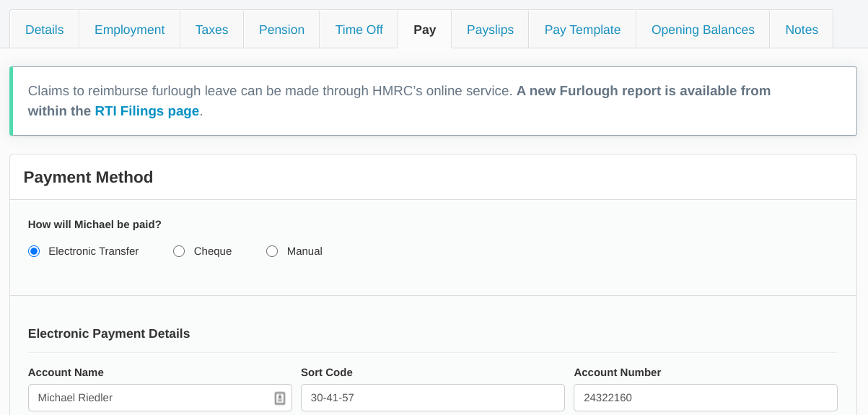Select Manual payment method

click(272, 251)
